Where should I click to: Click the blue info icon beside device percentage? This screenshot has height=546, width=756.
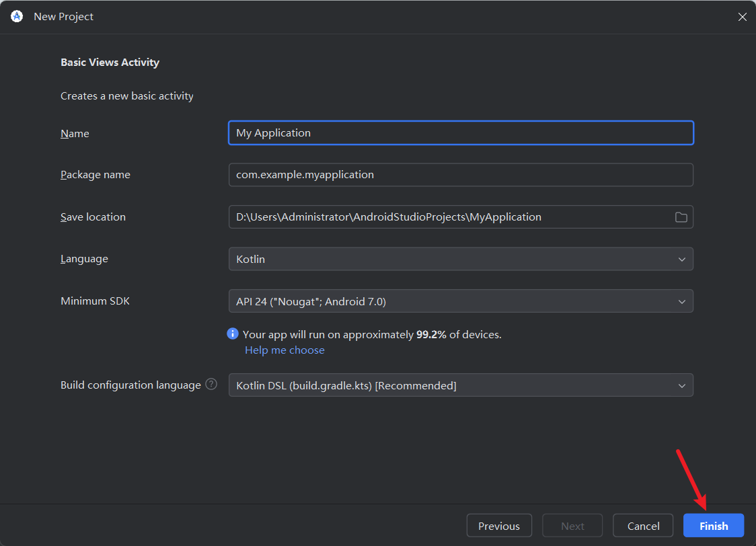click(x=233, y=334)
